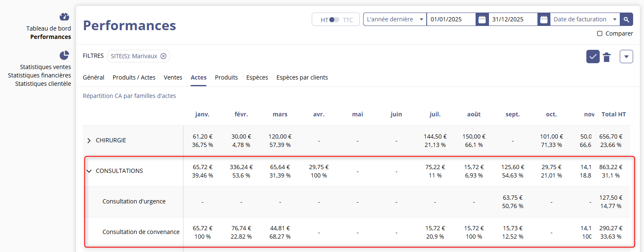
Task: Remove the Marivaux site filter chip
Action: pos(163,56)
